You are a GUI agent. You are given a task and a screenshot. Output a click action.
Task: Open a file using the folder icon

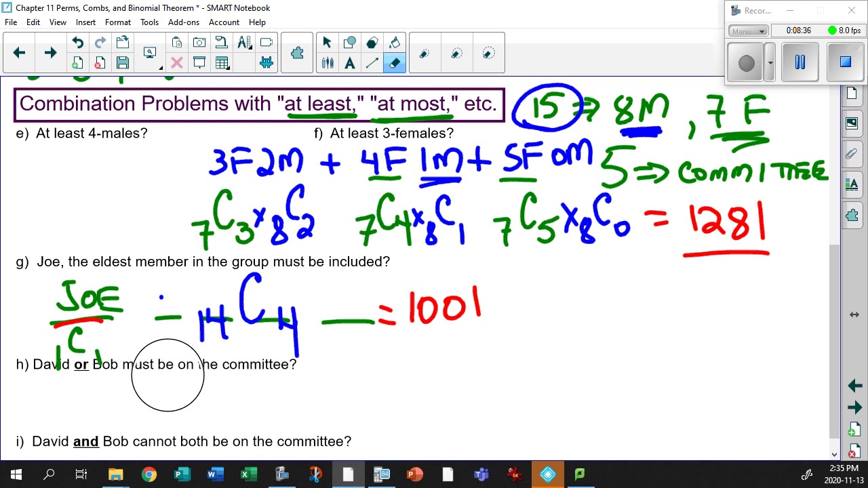tap(123, 43)
